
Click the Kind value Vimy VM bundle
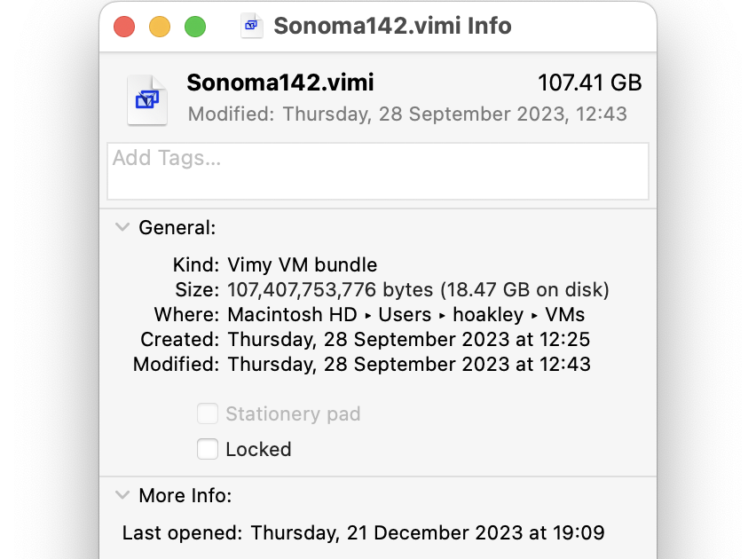click(303, 264)
